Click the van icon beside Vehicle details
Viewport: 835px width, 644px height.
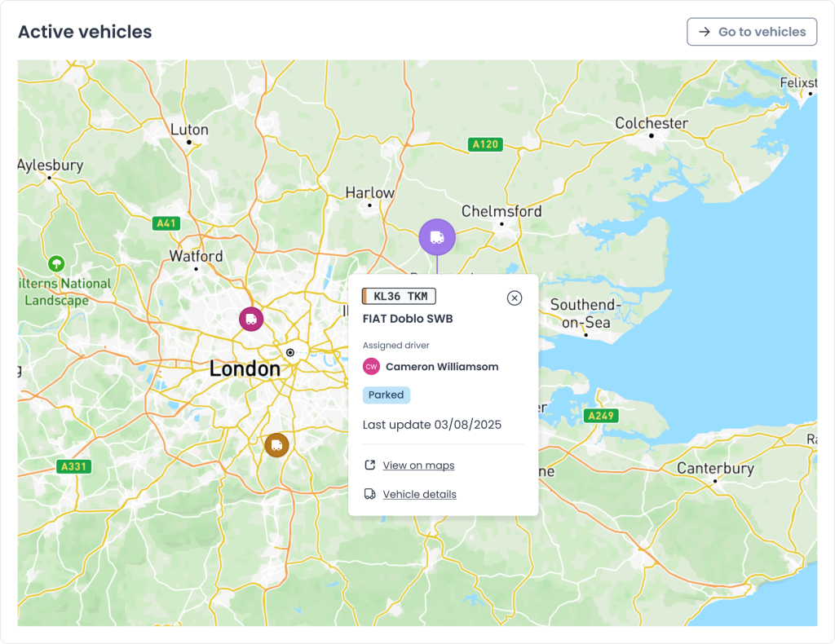(369, 494)
